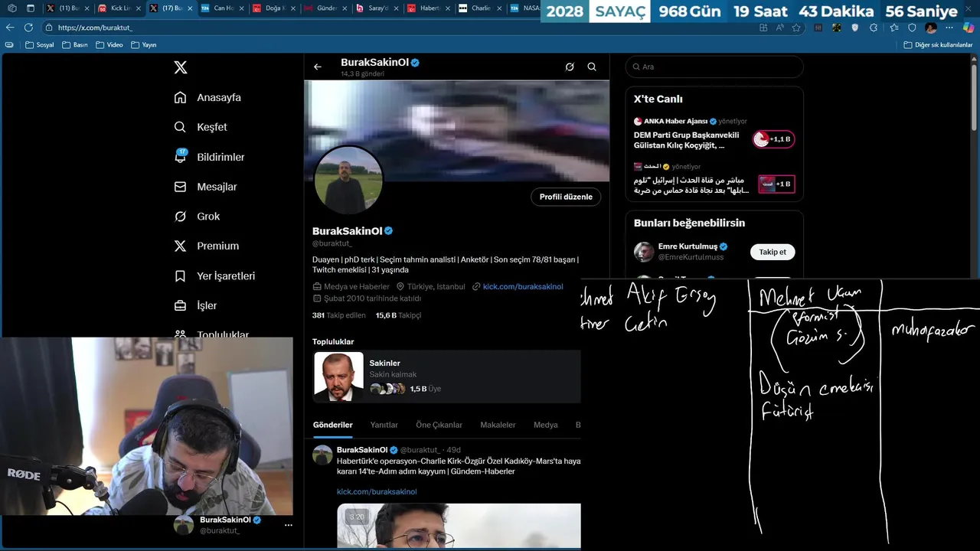Switch to the Kick browser tab
This screenshot has width=980, height=551.
coord(119,8)
